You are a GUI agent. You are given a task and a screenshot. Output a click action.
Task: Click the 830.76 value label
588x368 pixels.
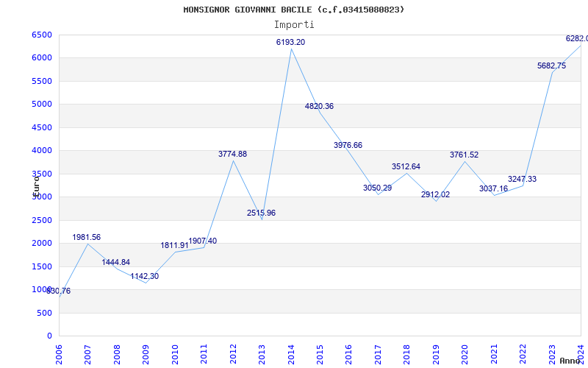click(58, 291)
